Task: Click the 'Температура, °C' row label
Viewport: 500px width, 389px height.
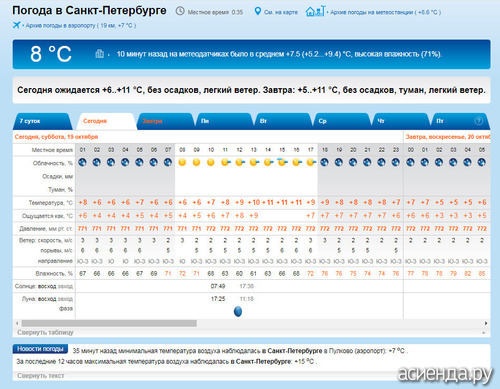Action: coord(50,203)
